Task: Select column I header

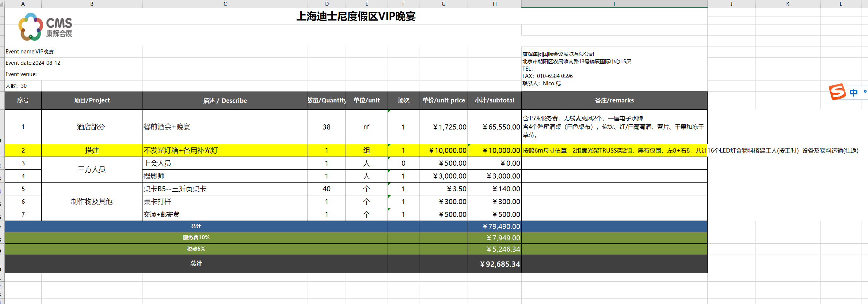Action: tap(614, 4)
